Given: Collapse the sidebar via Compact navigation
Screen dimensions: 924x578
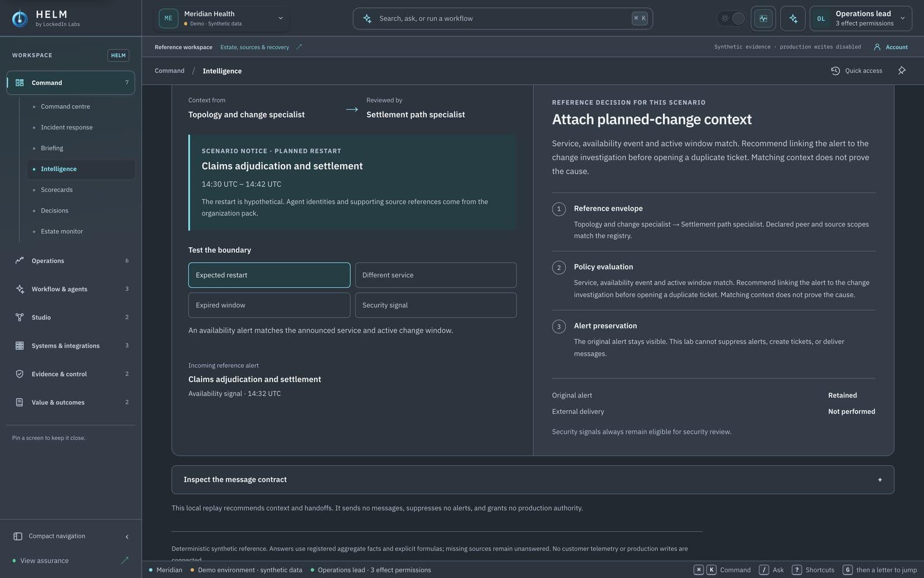Looking at the screenshot, I should [70, 536].
